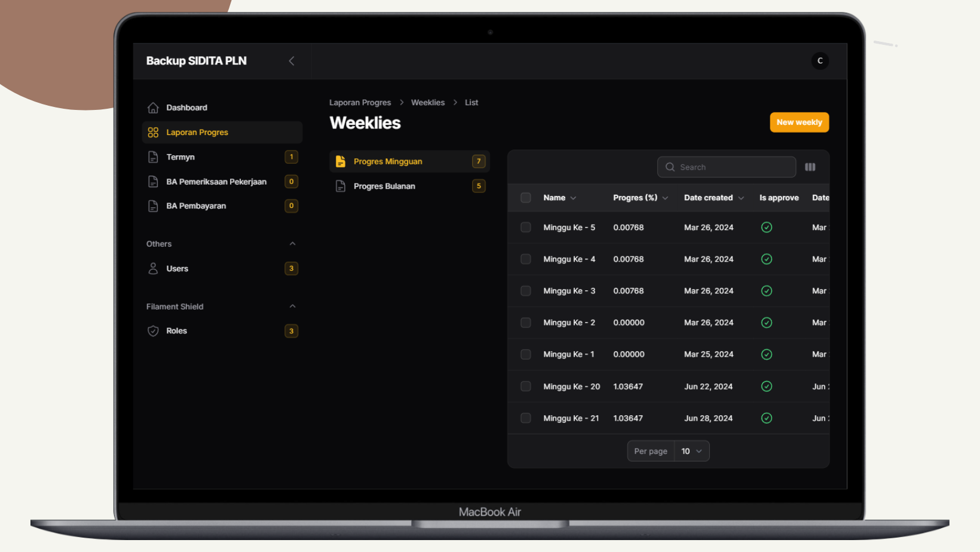Image resolution: width=980 pixels, height=552 pixels.
Task: Collapse the sidebar with the arrow icon
Action: 292,61
